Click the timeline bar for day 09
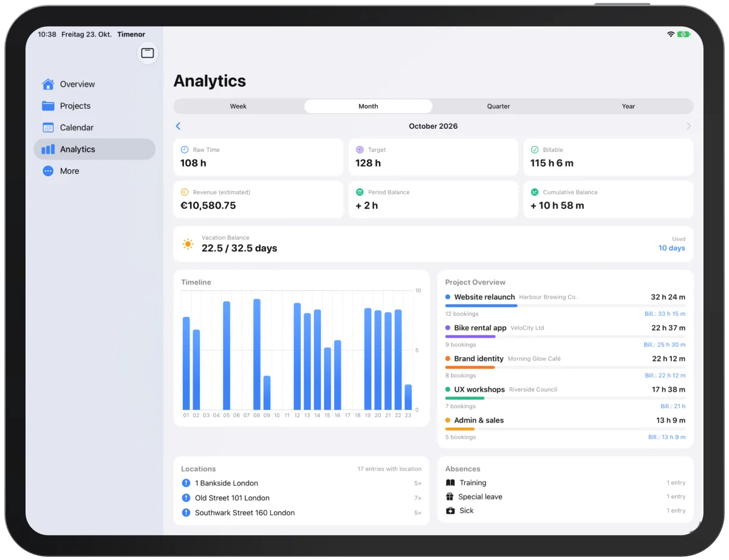The height and width of the screenshot is (560, 729). 267,393
